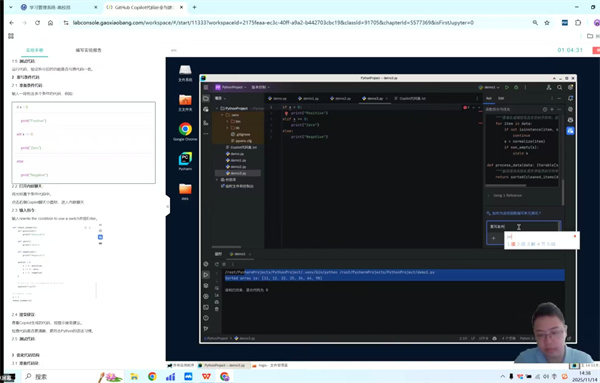Click PyCharm Search Everywhere magnifier
Image resolution: width=600 pixels, height=383 pixels.
(x=559, y=87)
